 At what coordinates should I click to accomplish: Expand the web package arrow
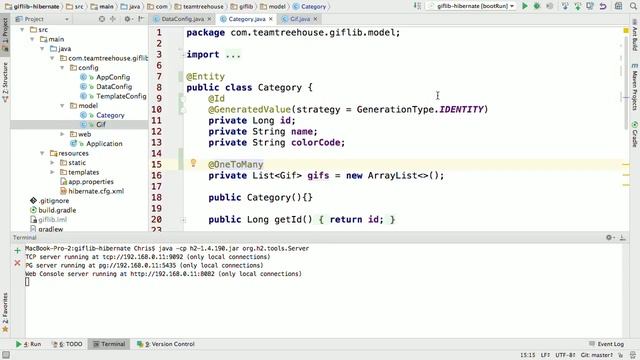coord(62,134)
